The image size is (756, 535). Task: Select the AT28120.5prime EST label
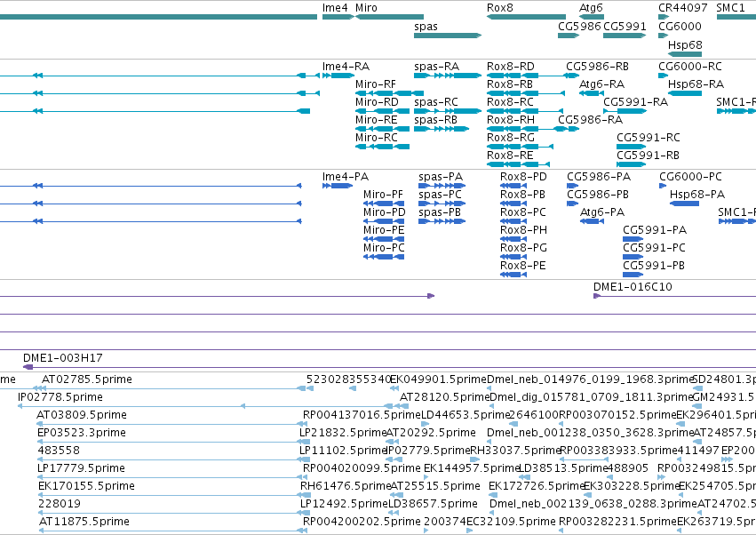coord(444,397)
